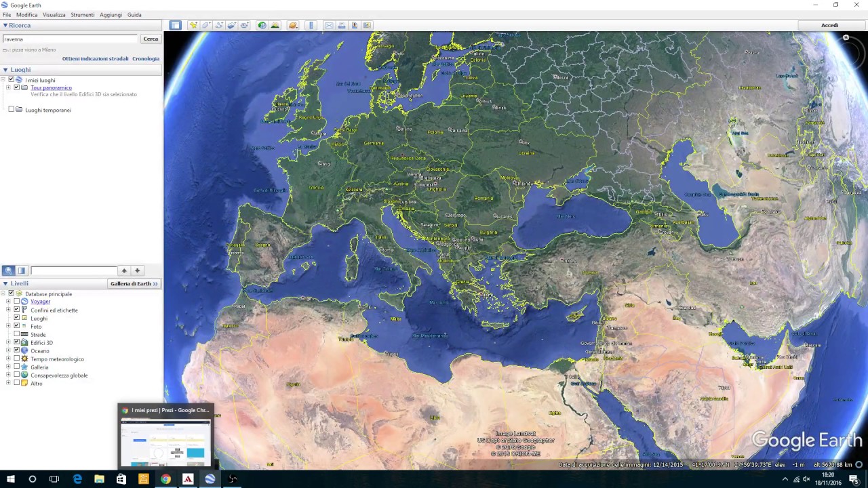The image size is (868, 488).
Task: Click the Print toolbar icon
Action: click(342, 25)
